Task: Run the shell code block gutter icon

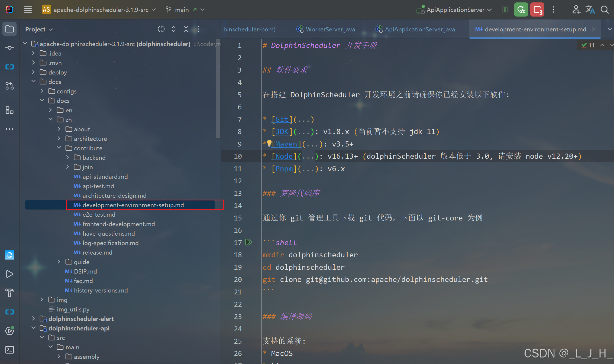Action: pos(248,242)
